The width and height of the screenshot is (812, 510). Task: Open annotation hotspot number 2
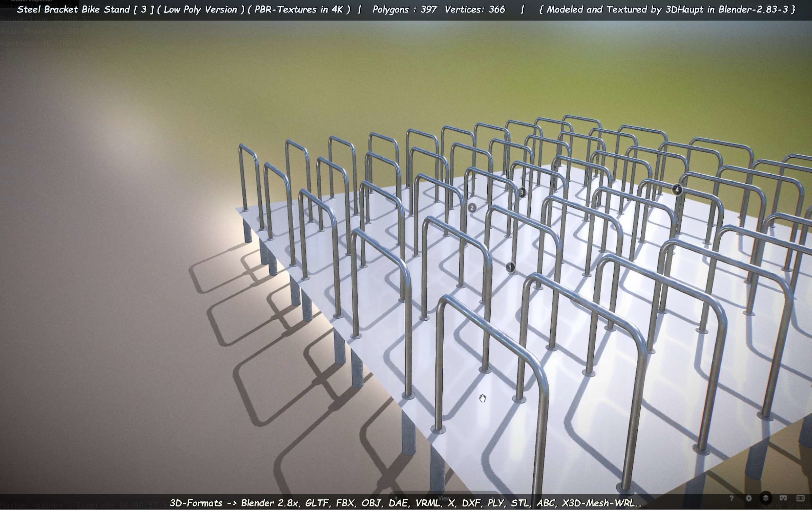pyautogui.click(x=472, y=208)
